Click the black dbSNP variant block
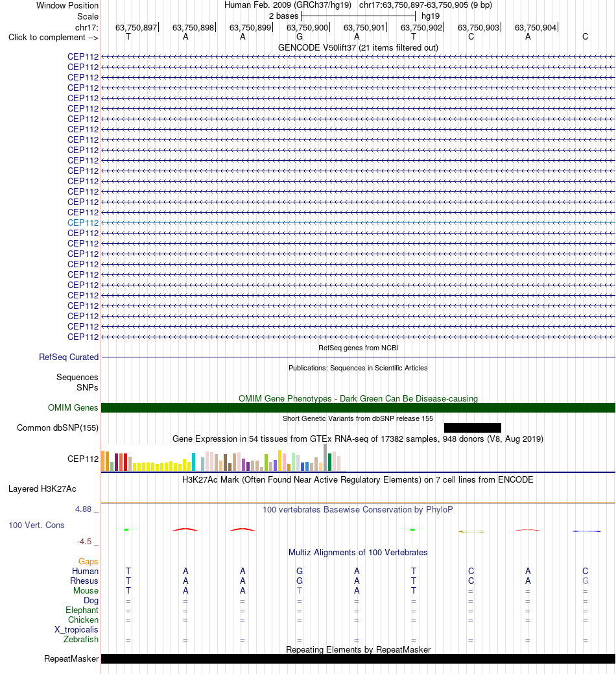This screenshot has width=616, height=674. (472, 427)
